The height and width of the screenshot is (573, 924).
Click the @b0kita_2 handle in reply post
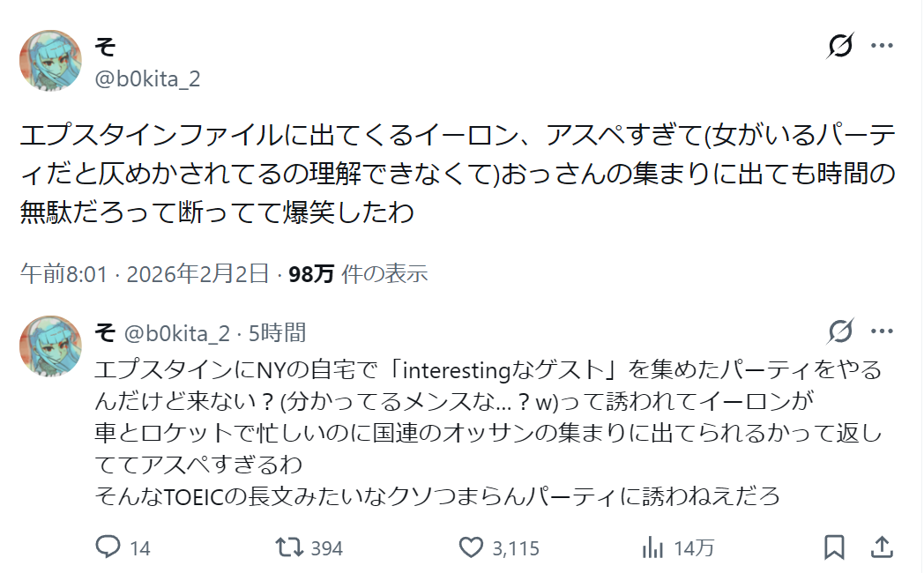pyautogui.click(x=176, y=332)
